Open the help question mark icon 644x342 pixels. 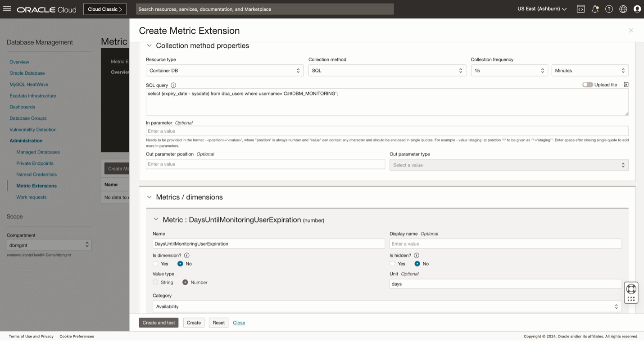click(x=609, y=9)
